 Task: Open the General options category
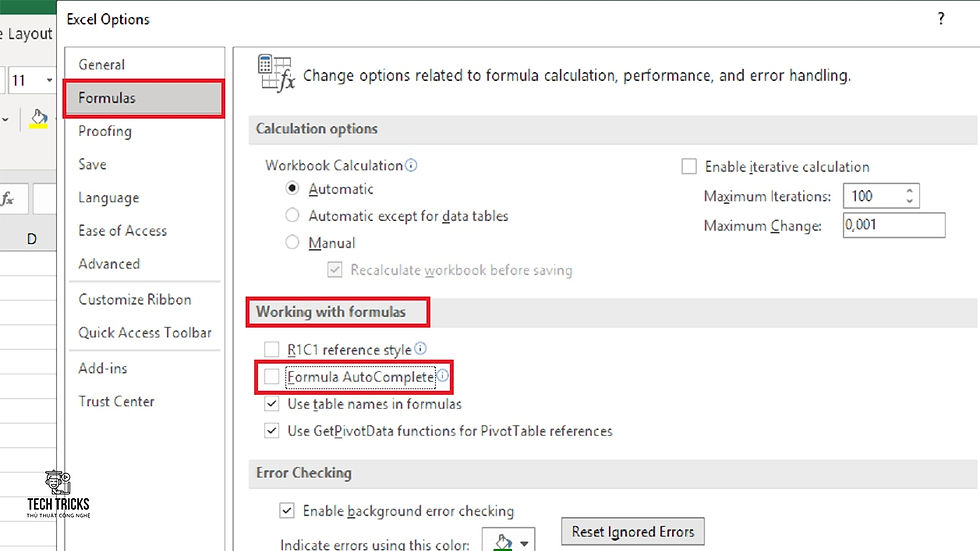[x=144, y=64]
